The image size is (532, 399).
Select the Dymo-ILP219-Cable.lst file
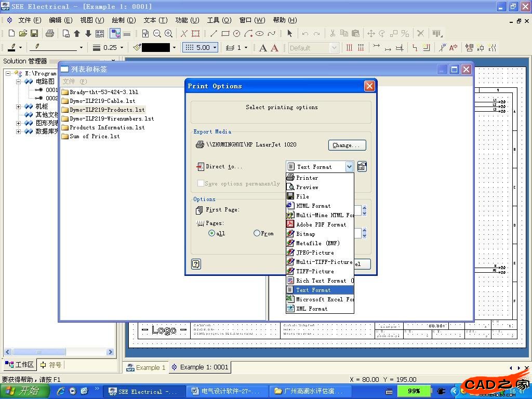pyautogui.click(x=102, y=101)
